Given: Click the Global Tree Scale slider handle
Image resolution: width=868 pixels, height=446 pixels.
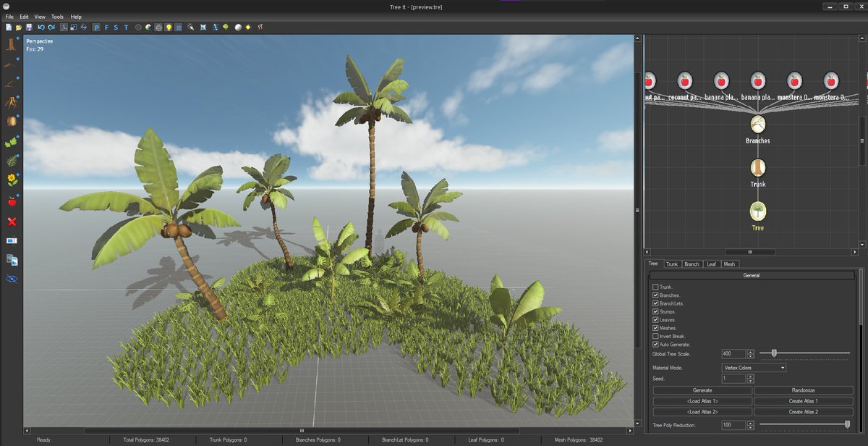Looking at the screenshot, I should click(x=774, y=353).
